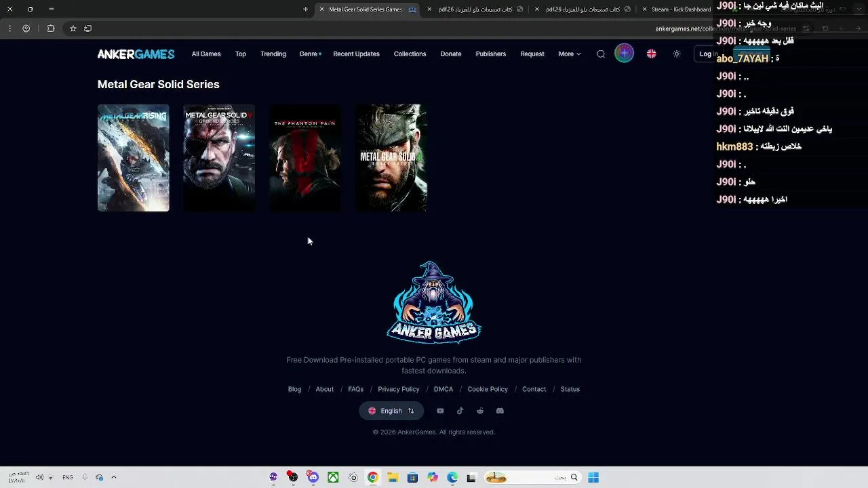Click the AnkerGames logo in the header

pos(136,54)
